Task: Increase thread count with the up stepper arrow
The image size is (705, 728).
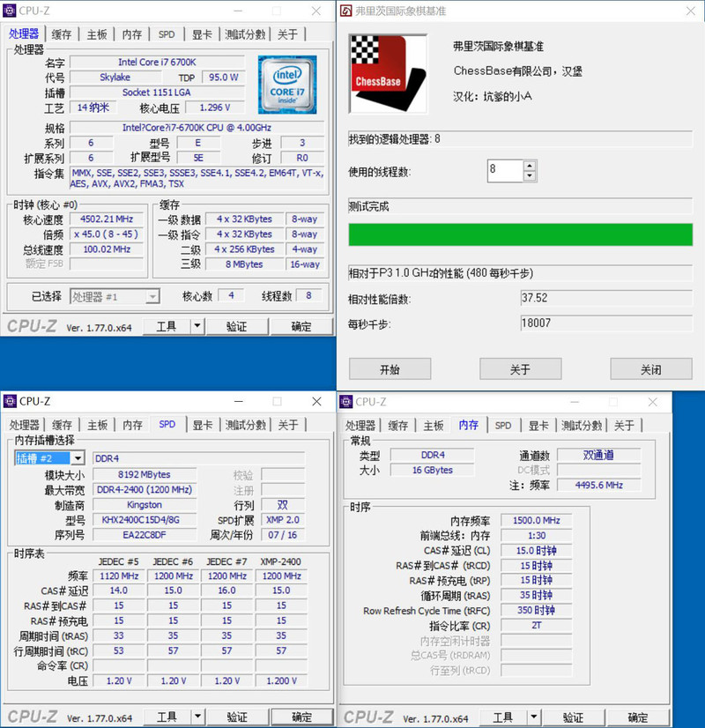Action: click(x=530, y=166)
